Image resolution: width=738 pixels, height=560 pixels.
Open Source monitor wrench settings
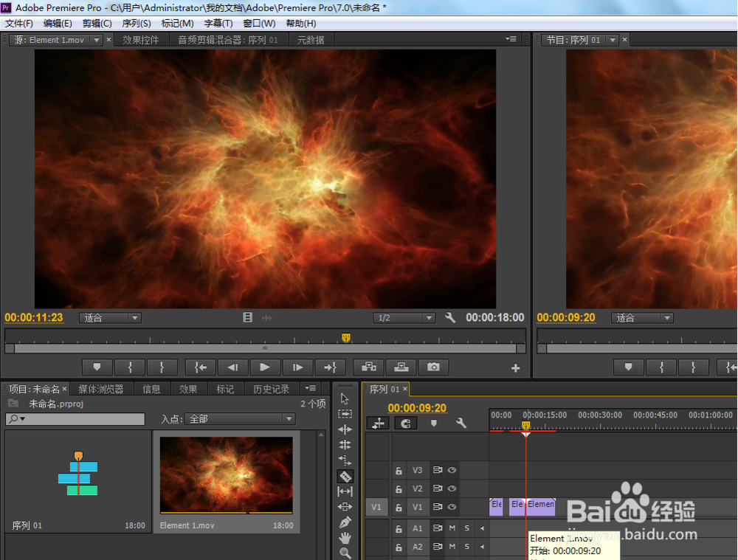click(x=450, y=318)
